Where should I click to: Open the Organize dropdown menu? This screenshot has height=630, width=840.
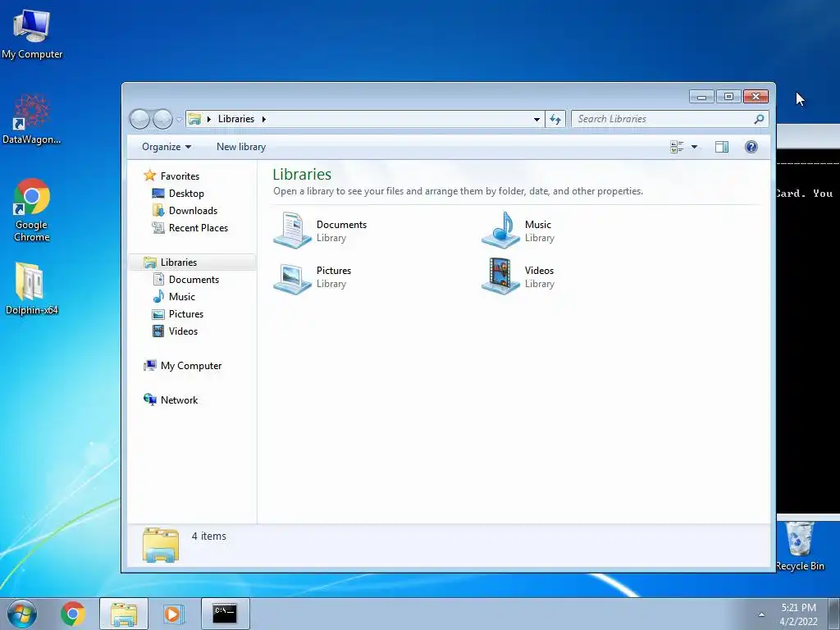point(166,147)
